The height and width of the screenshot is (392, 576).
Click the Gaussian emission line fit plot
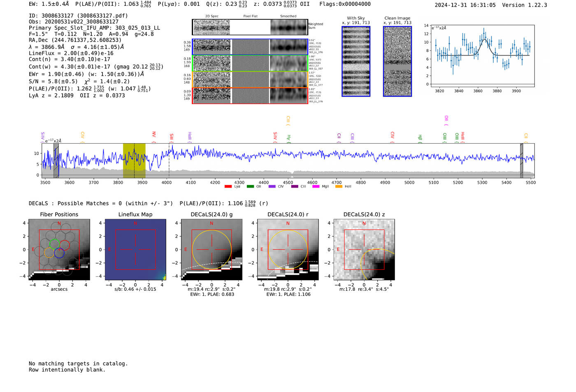pos(482,56)
